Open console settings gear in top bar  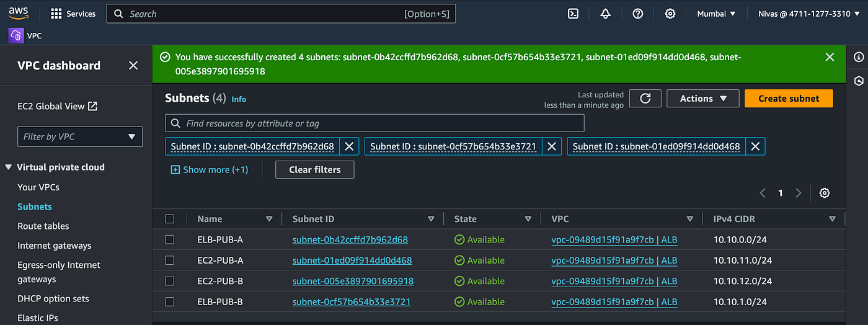point(670,14)
